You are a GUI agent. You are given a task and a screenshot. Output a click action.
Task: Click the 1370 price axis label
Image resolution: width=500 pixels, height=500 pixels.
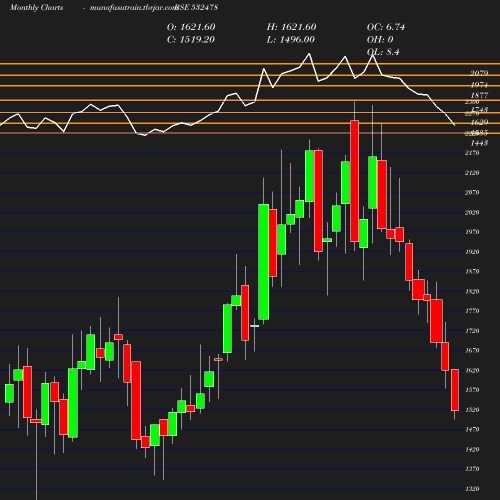472,469
